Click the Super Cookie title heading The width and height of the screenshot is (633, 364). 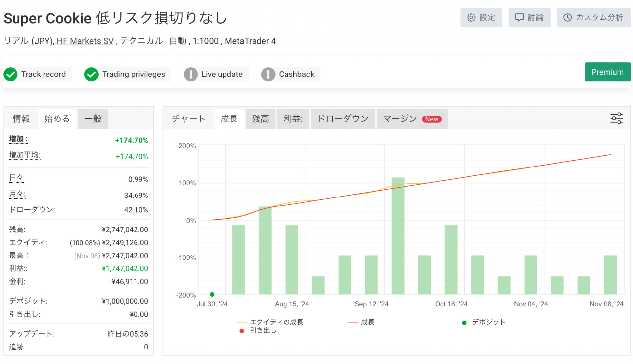click(x=115, y=18)
